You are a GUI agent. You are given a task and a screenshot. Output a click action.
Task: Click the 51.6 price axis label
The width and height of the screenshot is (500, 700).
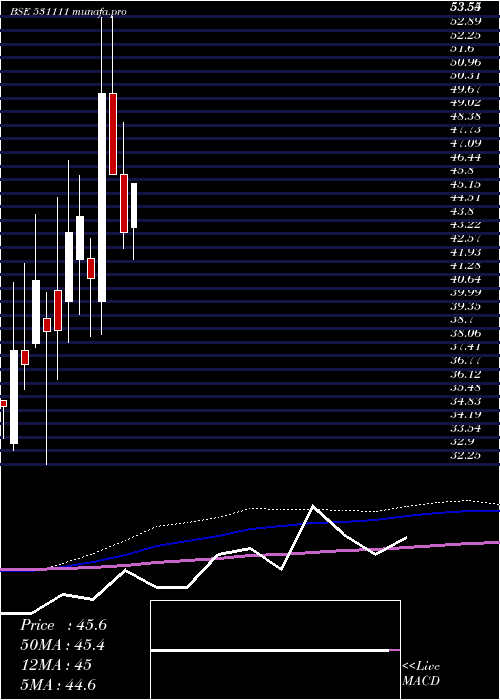pos(462,48)
